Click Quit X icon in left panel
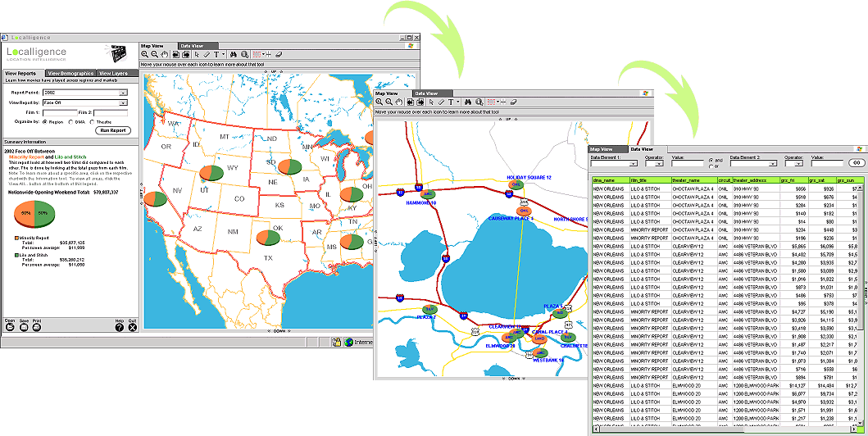The width and height of the screenshot is (868, 436). (132, 327)
